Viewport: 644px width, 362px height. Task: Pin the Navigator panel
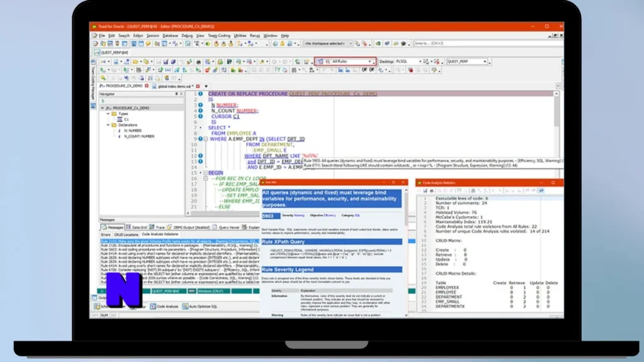tap(177, 94)
